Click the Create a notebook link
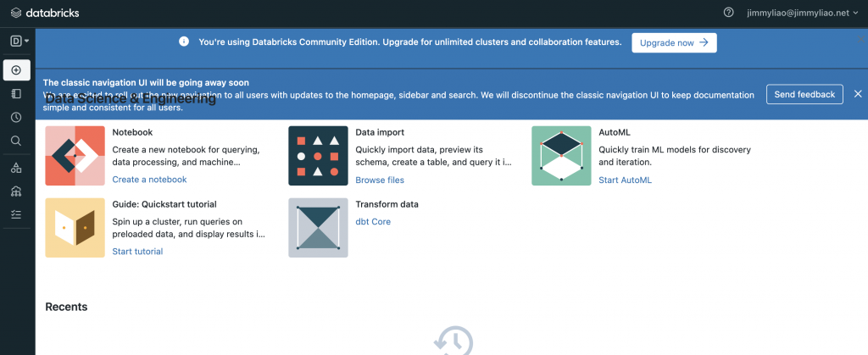The image size is (868, 355). click(149, 179)
